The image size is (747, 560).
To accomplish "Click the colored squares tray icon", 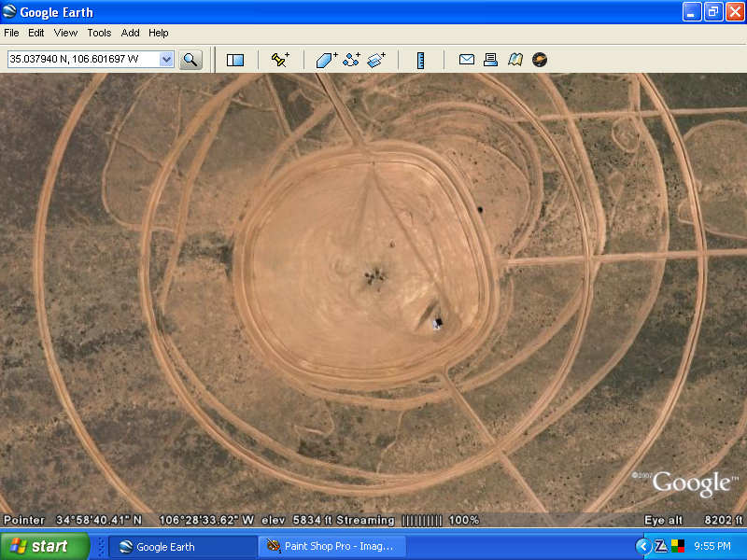I will pyautogui.click(x=678, y=546).
